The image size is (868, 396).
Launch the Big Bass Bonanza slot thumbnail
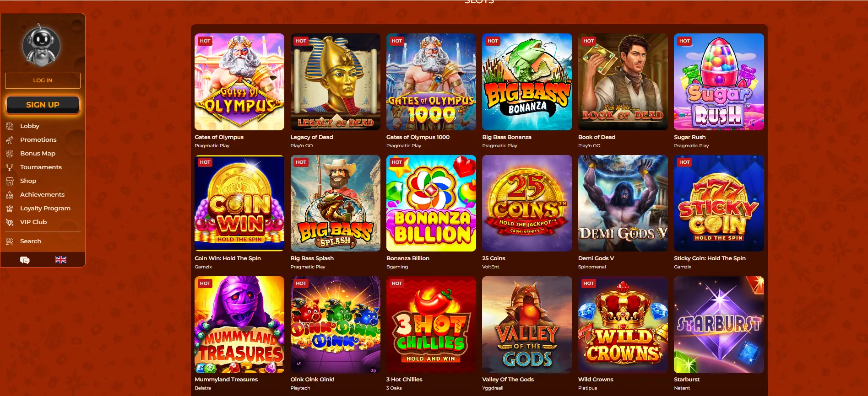click(527, 82)
